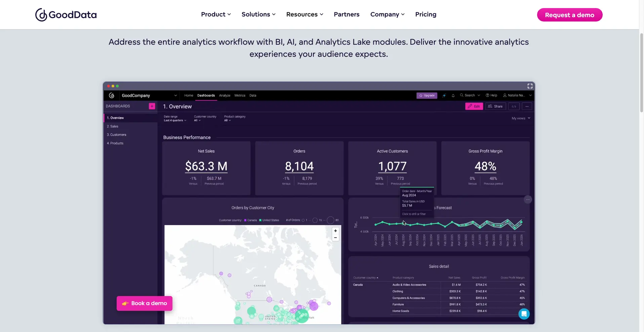Viewport: 644px width, 332px height.
Task: Add a new dashboard with plus icon
Action: pos(152,106)
